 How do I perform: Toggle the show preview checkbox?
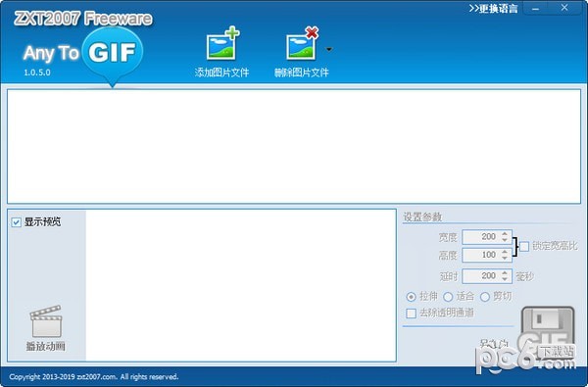pyautogui.click(x=16, y=222)
